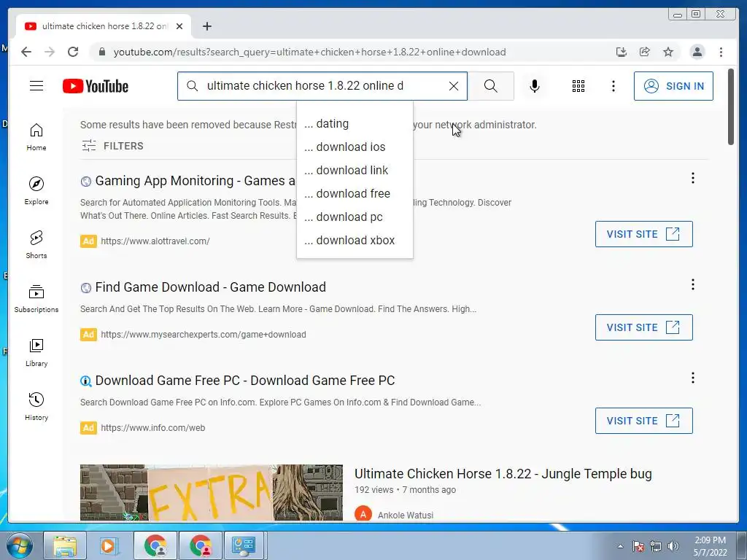Open the Chrome profile avatar

[697, 52]
